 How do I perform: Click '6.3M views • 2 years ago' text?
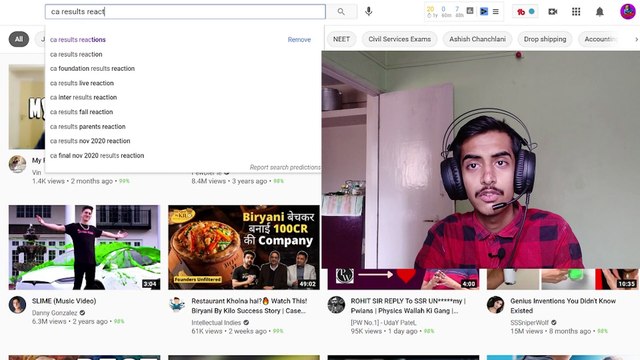70,321
